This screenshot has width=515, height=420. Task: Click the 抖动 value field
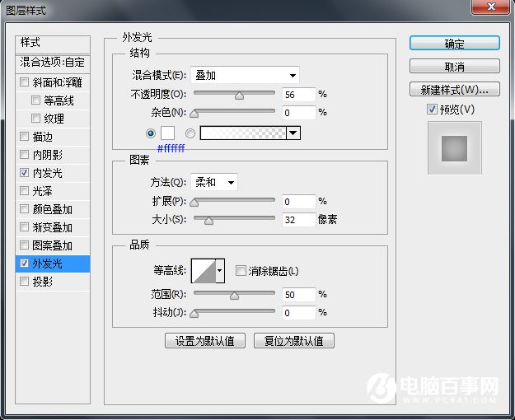tap(299, 313)
